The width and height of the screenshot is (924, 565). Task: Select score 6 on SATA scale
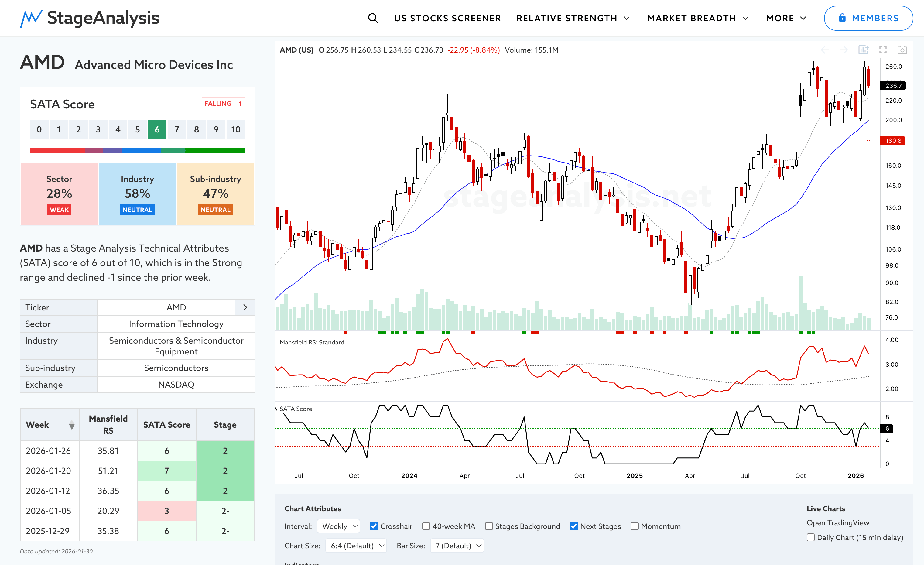click(157, 129)
